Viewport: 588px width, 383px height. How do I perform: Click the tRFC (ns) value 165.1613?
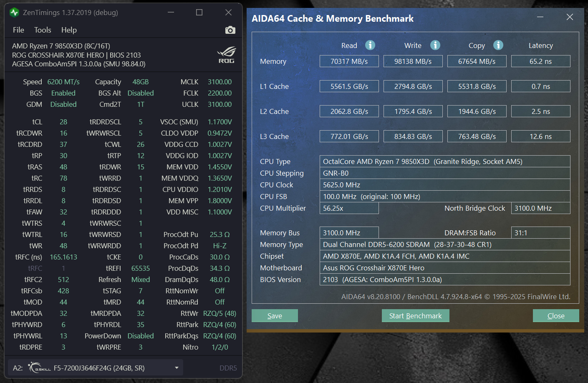coord(63,257)
